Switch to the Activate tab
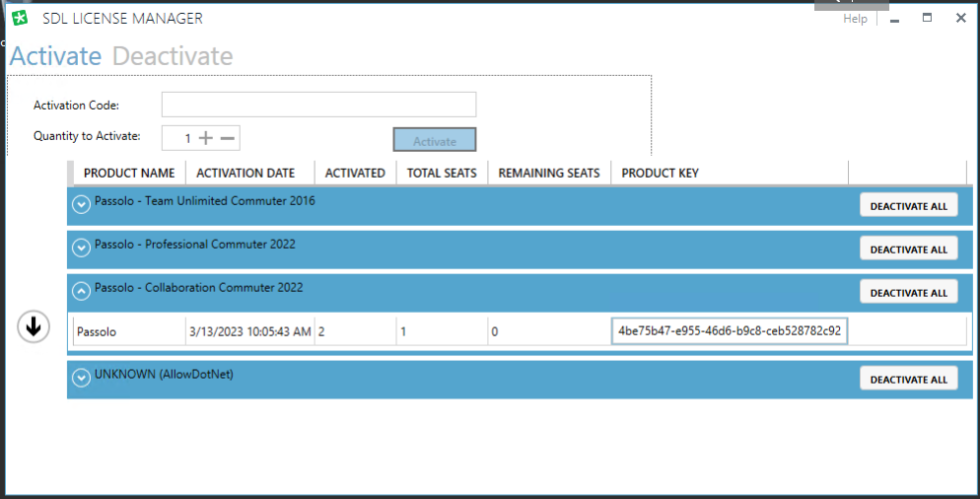Viewport: 980px width, 499px height. point(55,56)
